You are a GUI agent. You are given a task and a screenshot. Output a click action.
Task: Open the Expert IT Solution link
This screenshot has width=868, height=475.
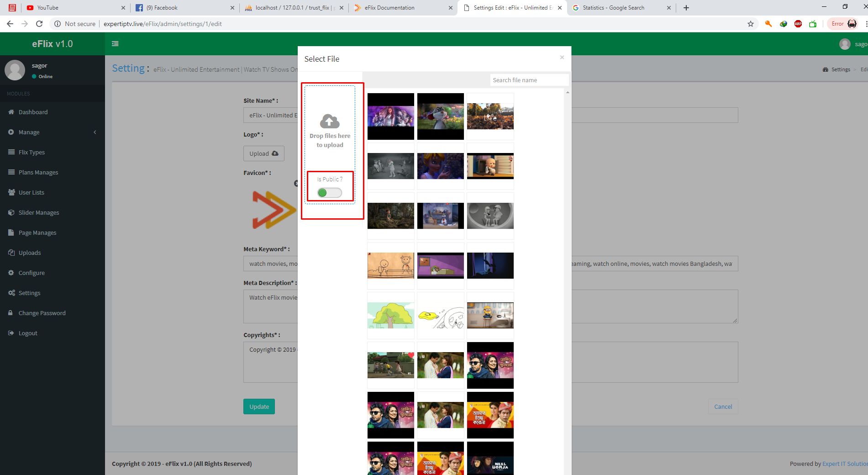click(844, 464)
